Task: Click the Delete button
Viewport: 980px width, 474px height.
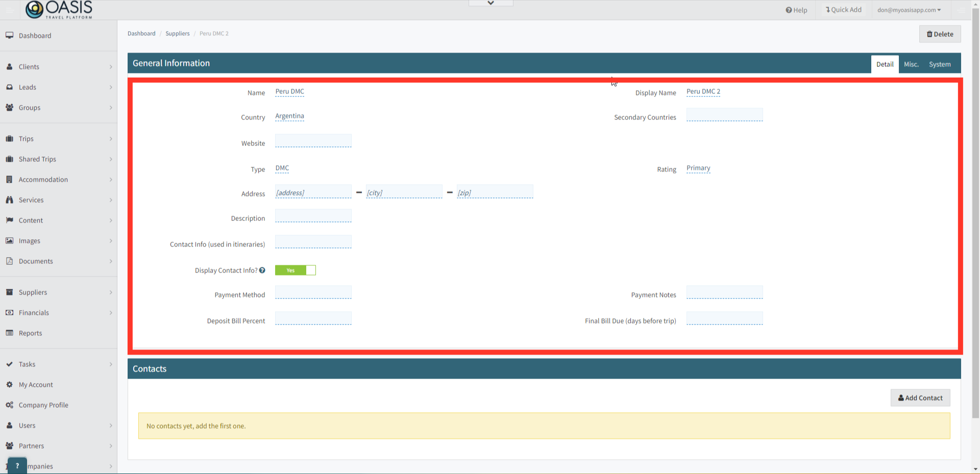Action: [940, 34]
